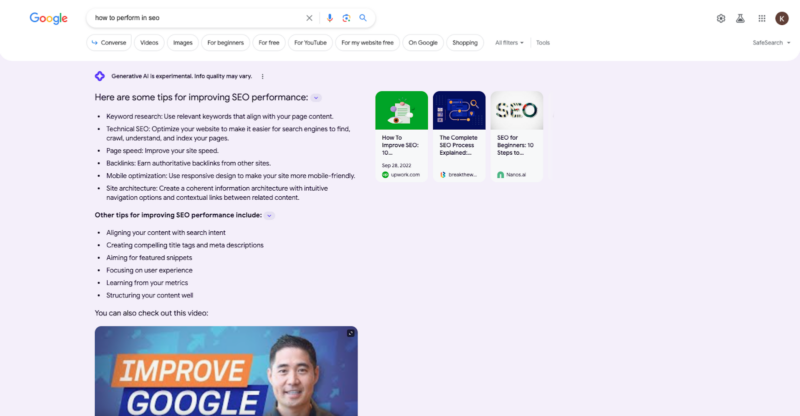
Task: Click the breakthrew favicon on second card
Action: [x=443, y=175]
